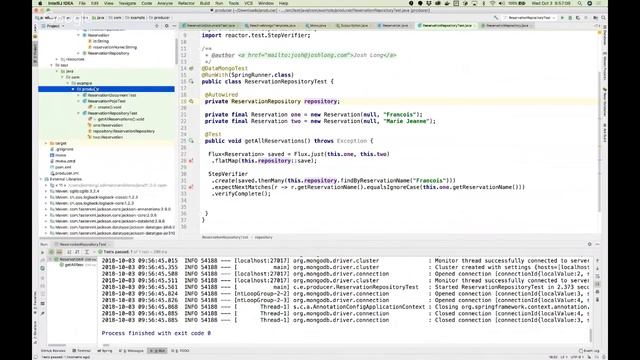Click the green Run button in top toolbar
Viewport: 640px width, 360px height.
pyautogui.click(x=562, y=18)
